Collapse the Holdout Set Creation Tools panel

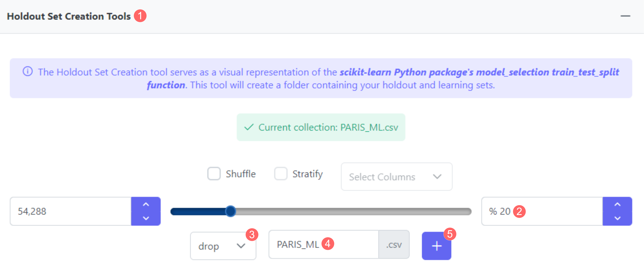pos(625,16)
